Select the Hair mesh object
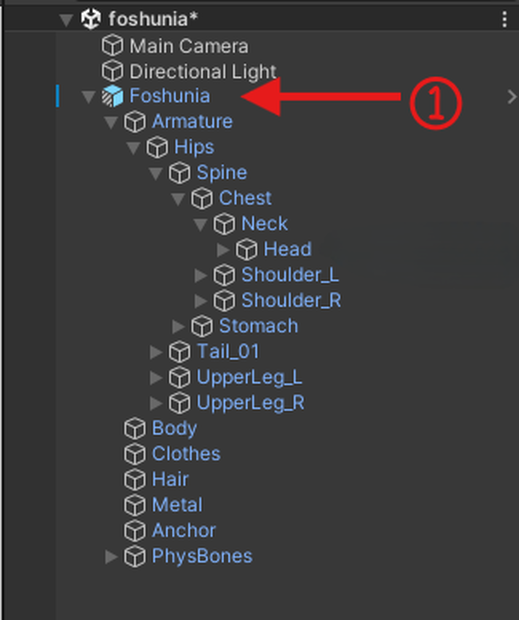The image size is (519, 620). 170,479
